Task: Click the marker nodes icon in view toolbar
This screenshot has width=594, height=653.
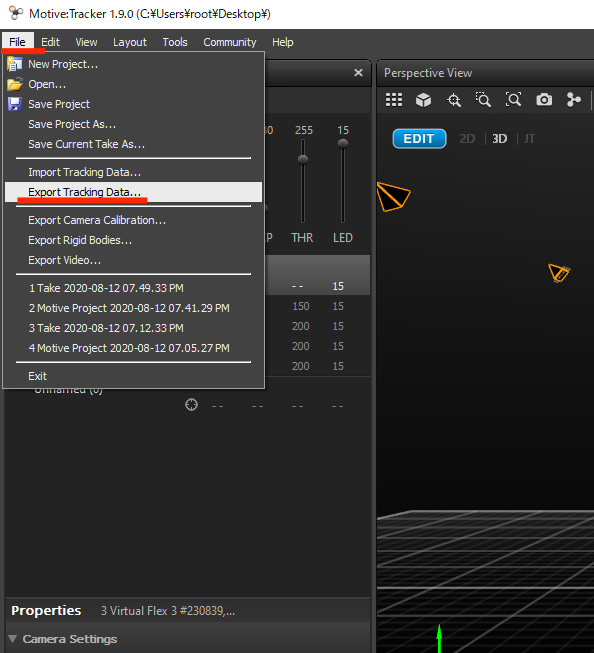Action: pyautogui.click(x=574, y=100)
